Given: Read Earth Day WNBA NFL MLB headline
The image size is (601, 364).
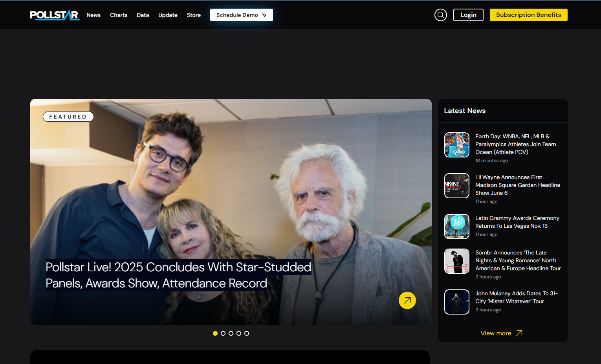Looking at the screenshot, I should [x=515, y=144].
